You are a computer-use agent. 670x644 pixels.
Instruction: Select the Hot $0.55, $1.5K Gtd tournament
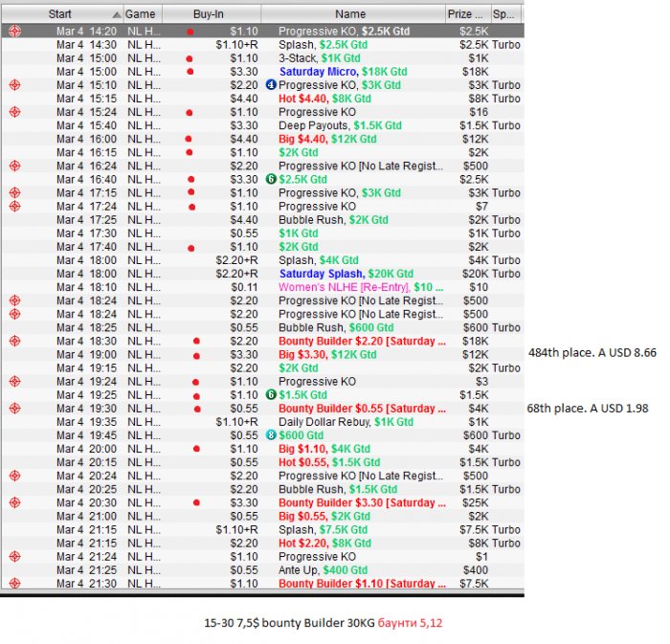[x=263, y=462]
